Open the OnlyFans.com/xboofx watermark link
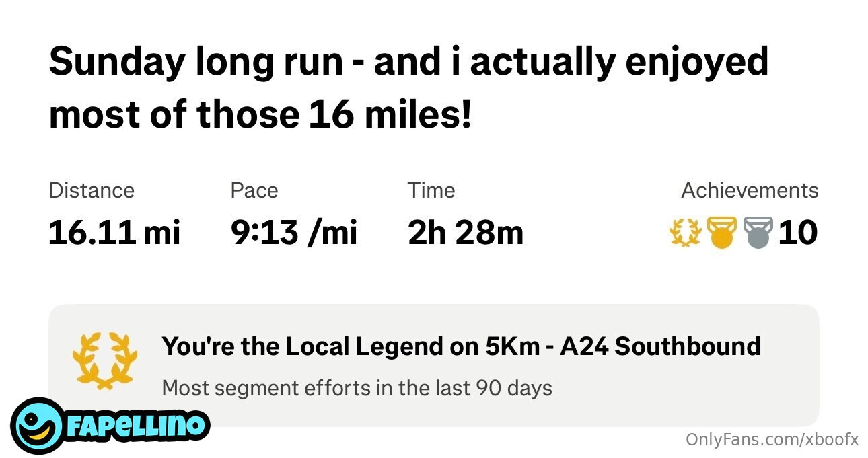Viewport: 868px width, 458px height. pyautogui.click(x=772, y=439)
